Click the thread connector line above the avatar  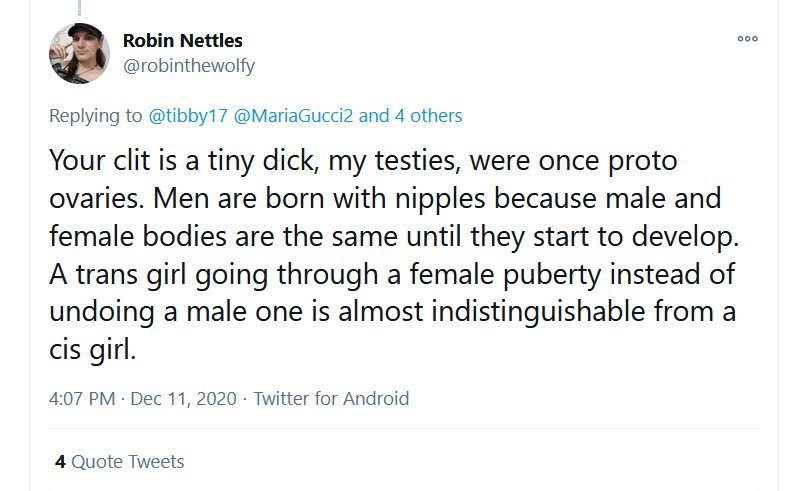click(79, 8)
